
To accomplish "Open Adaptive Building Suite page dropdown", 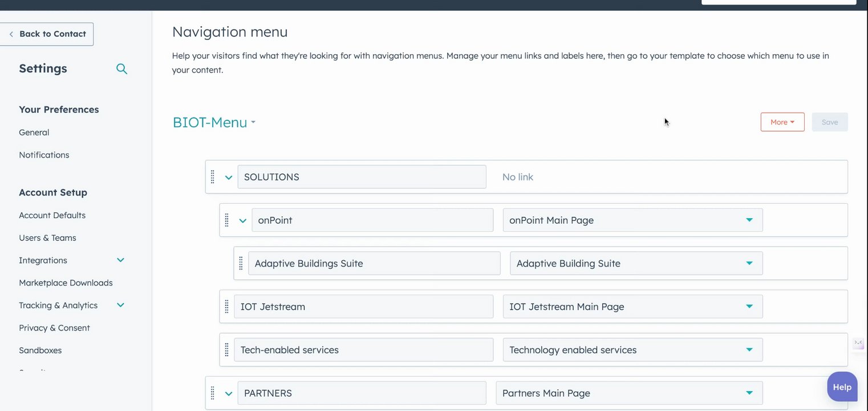I will point(636,263).
